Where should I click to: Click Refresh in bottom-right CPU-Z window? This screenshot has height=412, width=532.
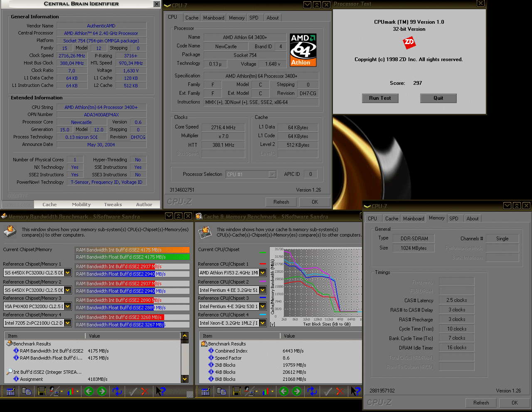pos(481,403)
